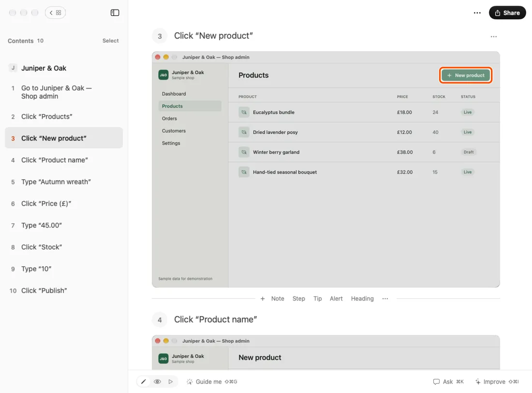Screen dimensions: 532x393
Task: Click the Contents heading in the sidebar
Action: pyautogui.click(x=21, y=41)
